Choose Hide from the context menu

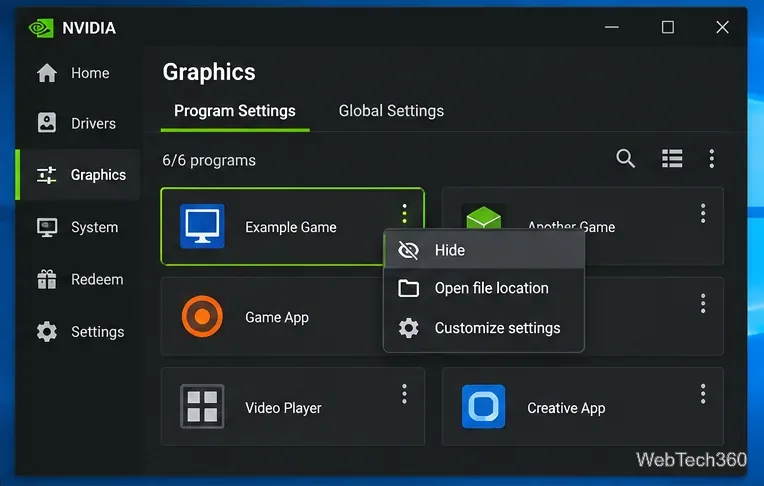pos(484,250)
